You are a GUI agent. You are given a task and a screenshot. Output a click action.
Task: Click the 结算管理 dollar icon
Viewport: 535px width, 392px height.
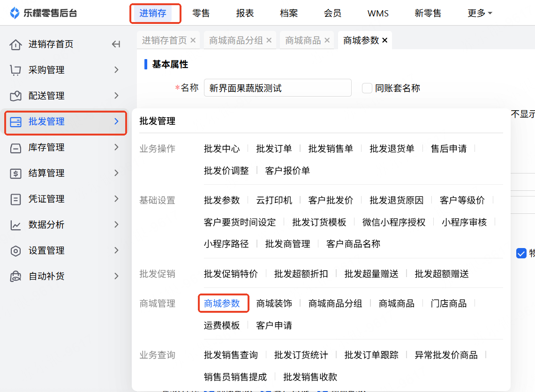[15, 173]
